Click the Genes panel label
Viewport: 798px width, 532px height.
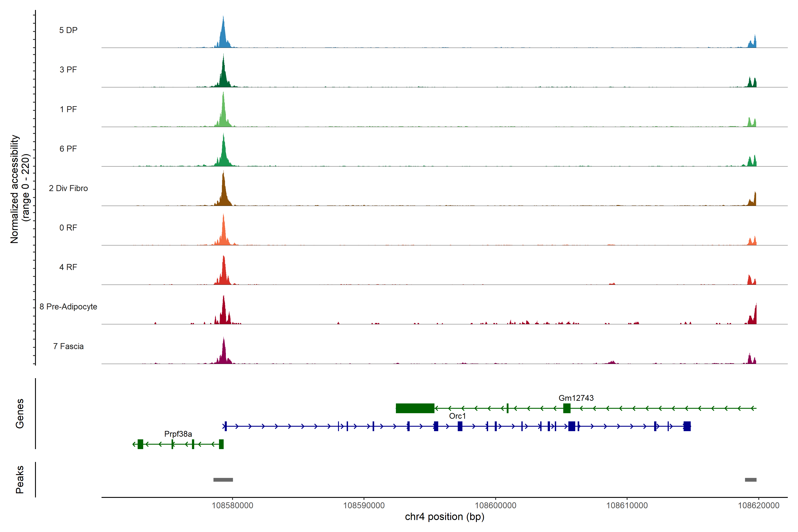(20, 414)
